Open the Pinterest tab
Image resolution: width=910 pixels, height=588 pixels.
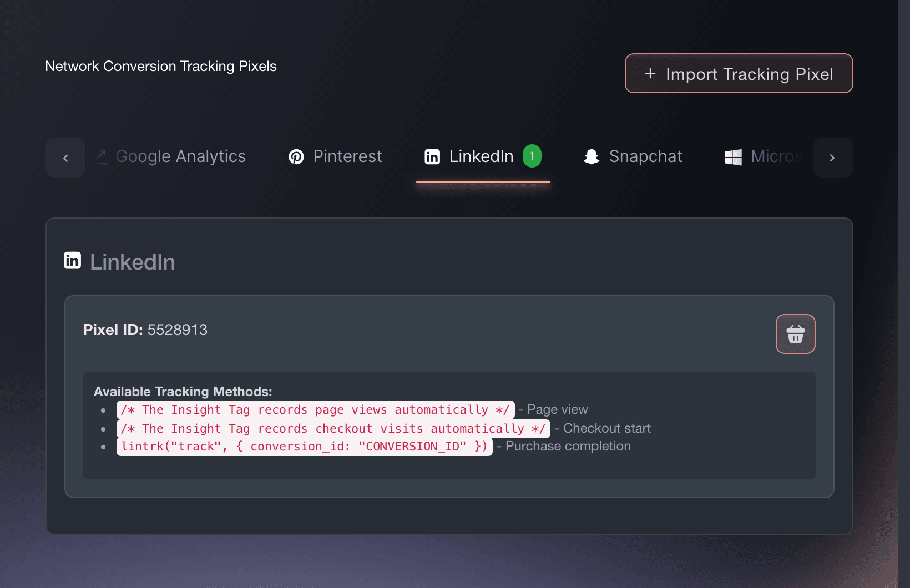tap(335, 157)
